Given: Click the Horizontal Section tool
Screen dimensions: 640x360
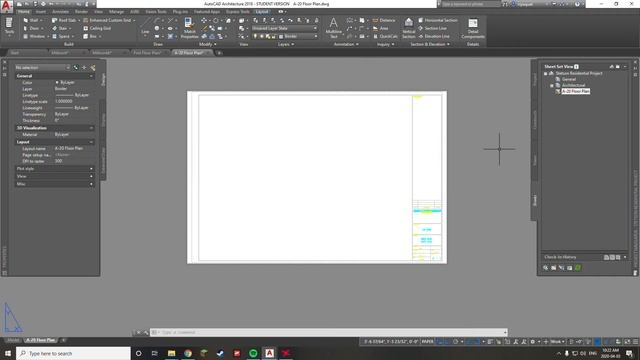Looking at the screenshot, I should pyautogui.click(x=438, y=20).
